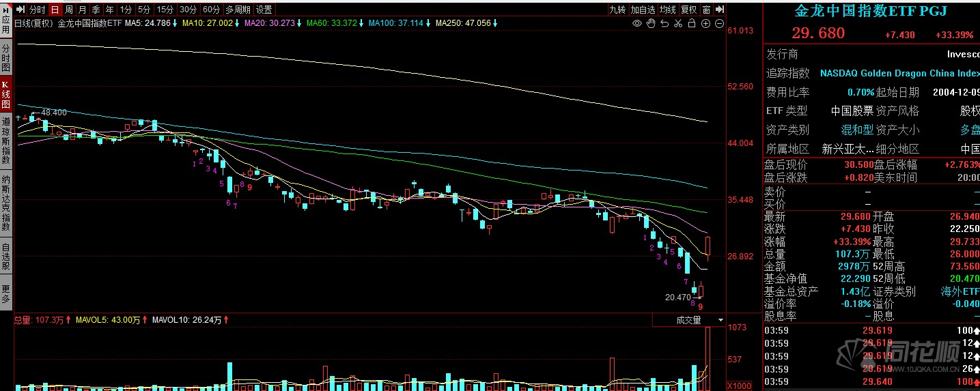This screenshot has width=980, height=391.
Task: Click the 基金总资产 1.43亿 value
Action: [857, 291]
